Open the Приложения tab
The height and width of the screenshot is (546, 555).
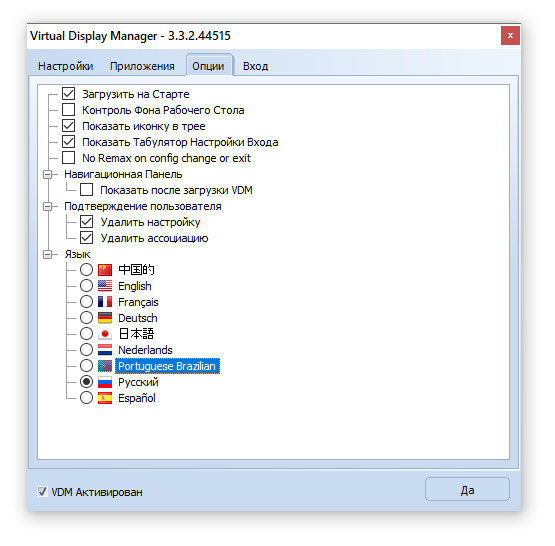point(142,66)
